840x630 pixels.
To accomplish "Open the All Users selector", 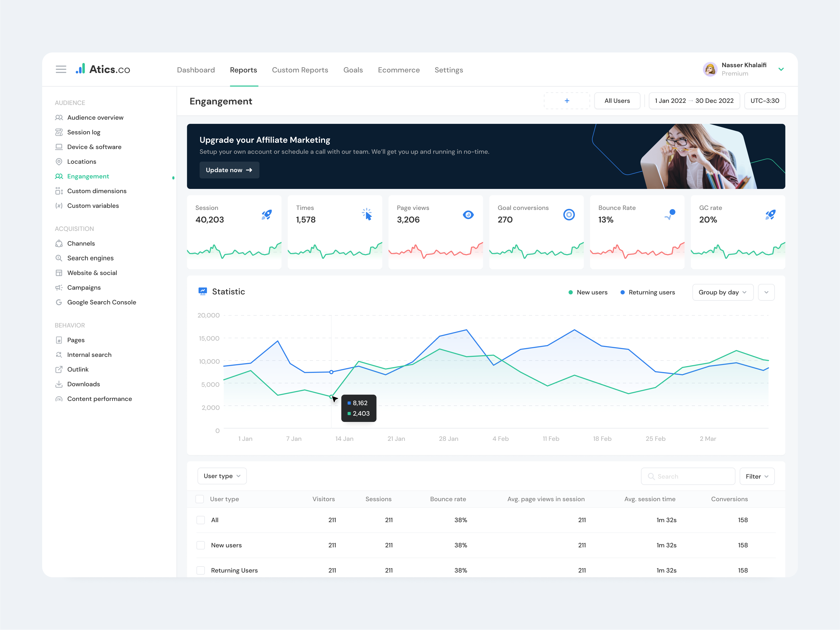I will tap(617, 101).
